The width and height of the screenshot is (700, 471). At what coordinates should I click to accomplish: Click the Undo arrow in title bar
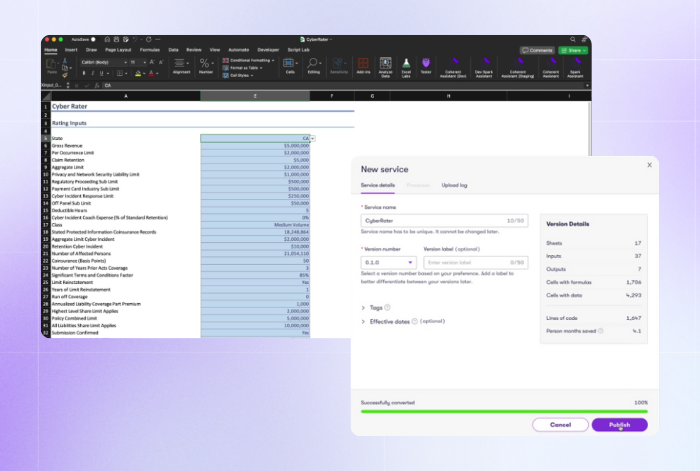pos(135,40)
